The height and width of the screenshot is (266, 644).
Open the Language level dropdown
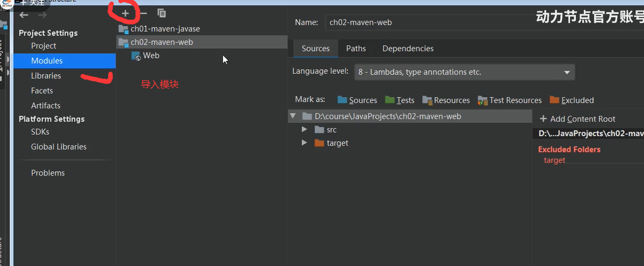tap(465, 72)
